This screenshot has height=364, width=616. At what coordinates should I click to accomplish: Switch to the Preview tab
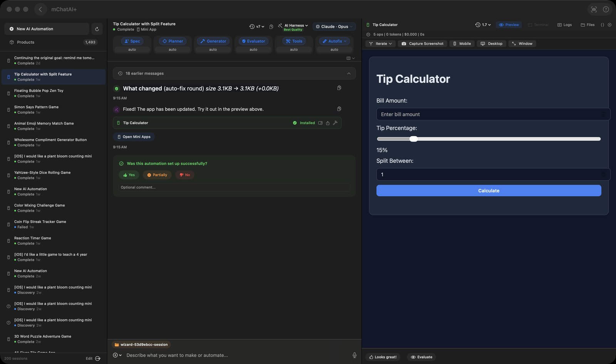(x=509, y=25)
